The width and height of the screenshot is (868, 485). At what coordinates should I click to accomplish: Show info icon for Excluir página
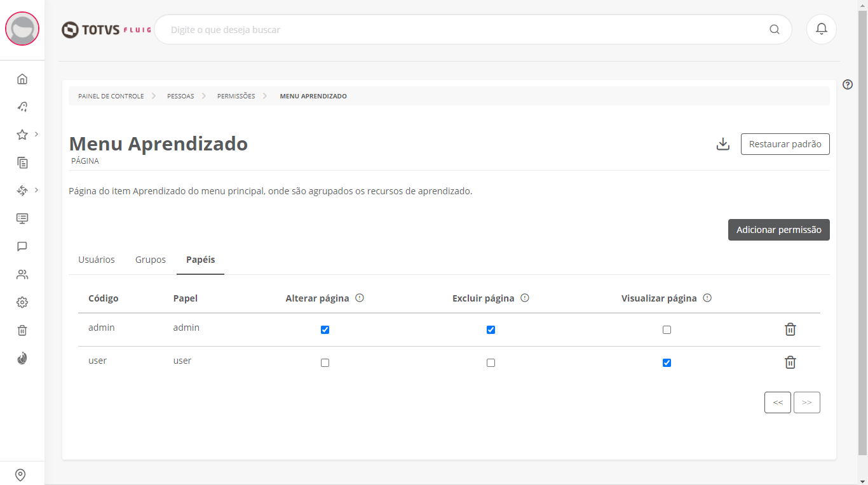click(x=525, y=298)
